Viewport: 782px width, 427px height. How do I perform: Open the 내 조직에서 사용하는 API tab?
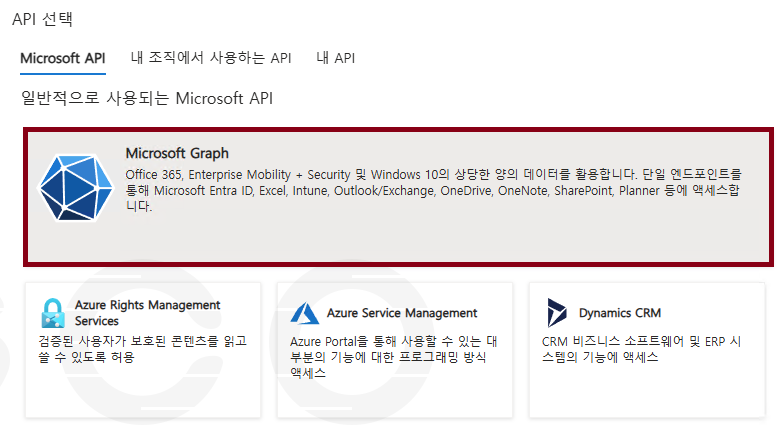pyautogui.click(x=211, y=58)
